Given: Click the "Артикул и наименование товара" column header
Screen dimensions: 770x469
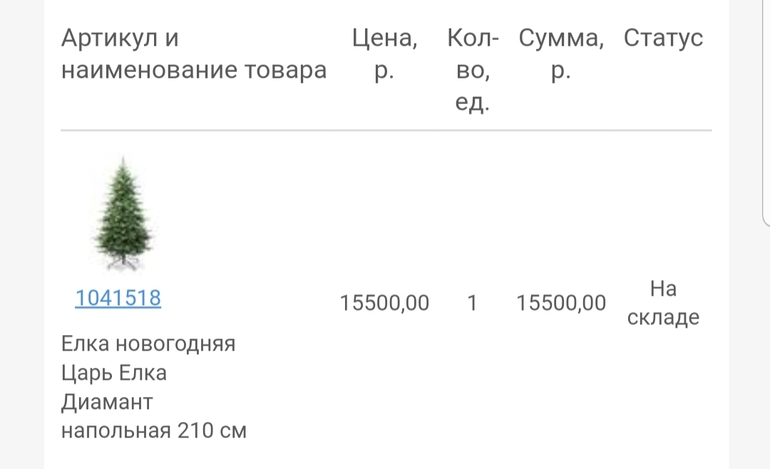Looking at the screenshot, I should coord(194,54).
